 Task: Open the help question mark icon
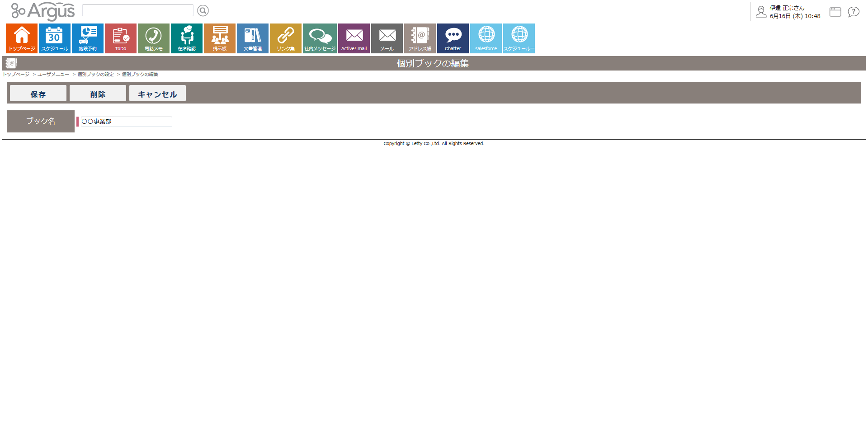click(x=854, y=12)
